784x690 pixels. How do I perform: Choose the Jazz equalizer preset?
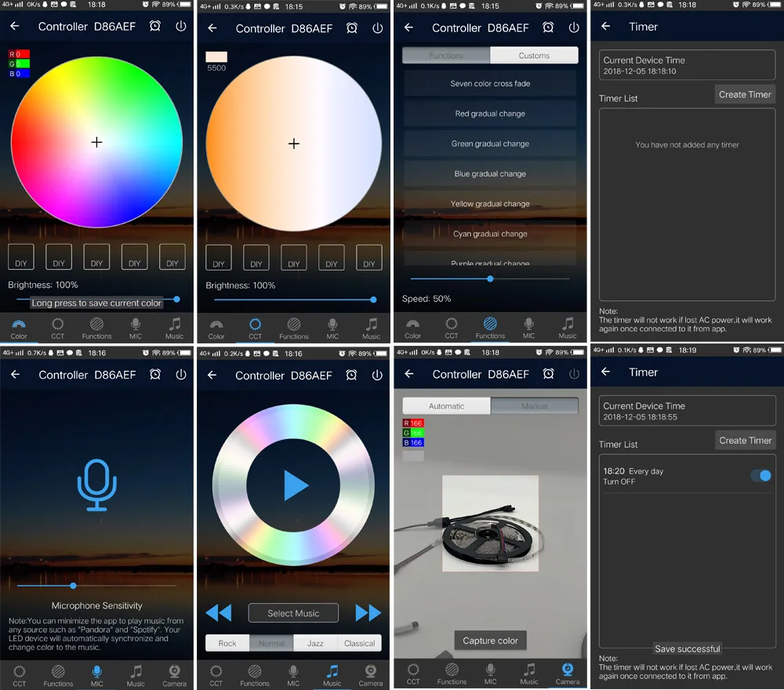pos(315,643)
